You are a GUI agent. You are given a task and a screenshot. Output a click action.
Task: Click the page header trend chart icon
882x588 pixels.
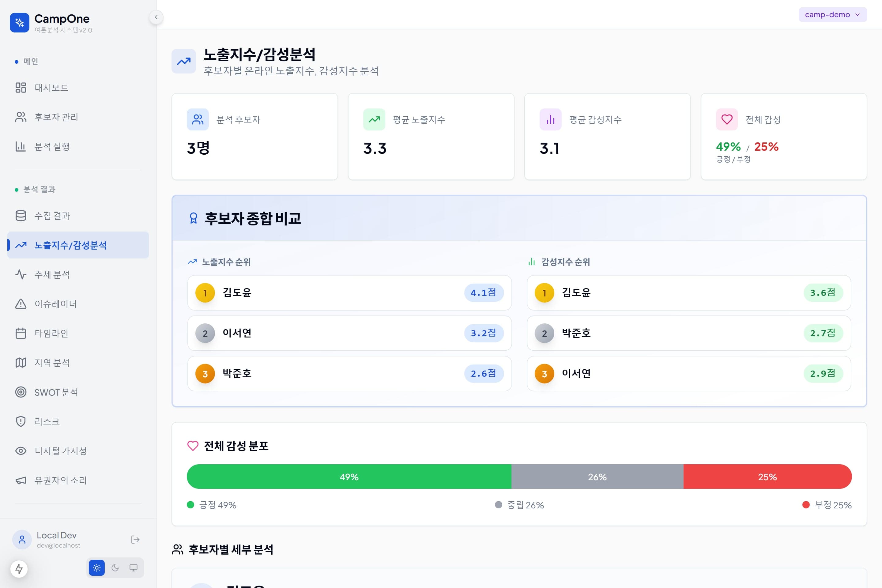point(184,61)
